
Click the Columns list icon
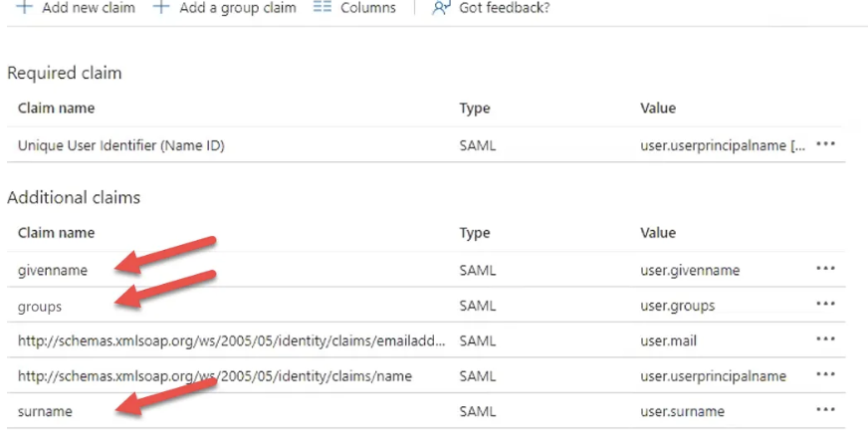tap(323, 7)
